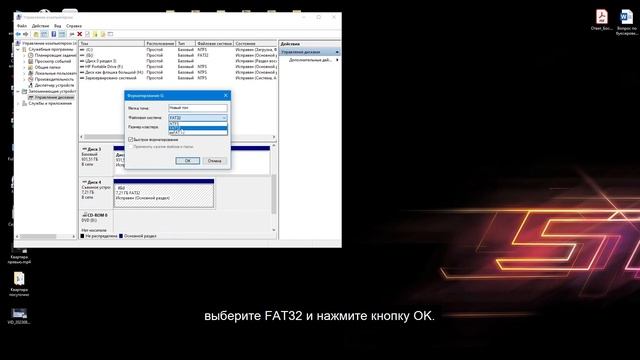The image size is (640, 360).
Task: Click the Forward arrow toolbar icon
Action: click(26, 34)
